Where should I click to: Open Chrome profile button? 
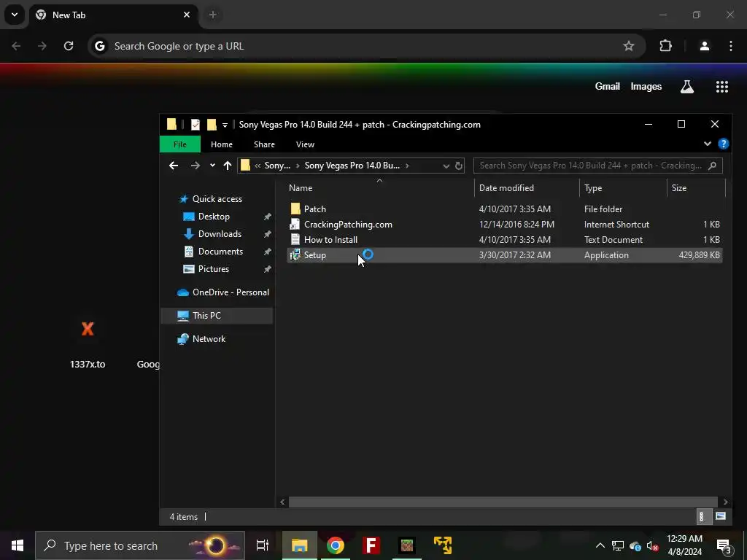704,46
